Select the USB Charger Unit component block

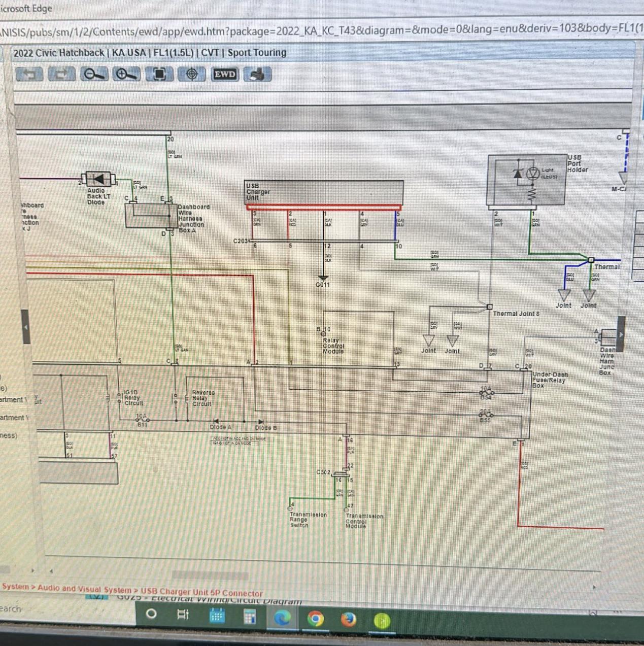pos(324,193)
